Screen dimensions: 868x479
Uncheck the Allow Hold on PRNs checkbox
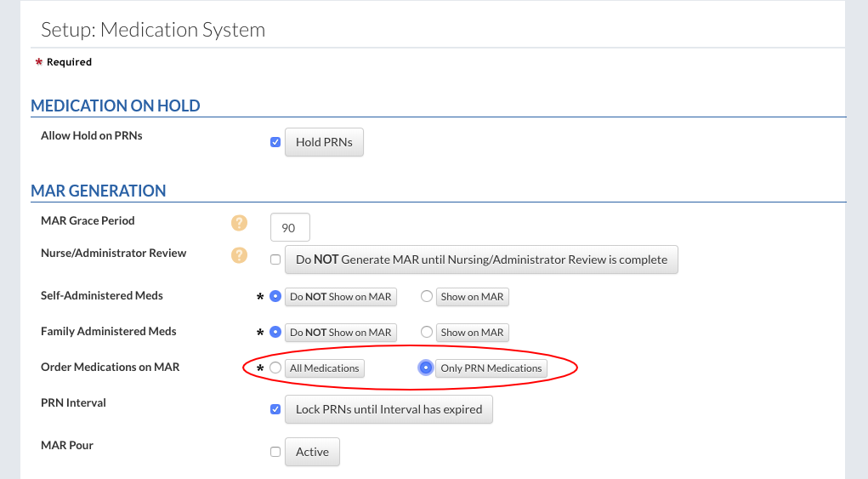click(275, 142)
